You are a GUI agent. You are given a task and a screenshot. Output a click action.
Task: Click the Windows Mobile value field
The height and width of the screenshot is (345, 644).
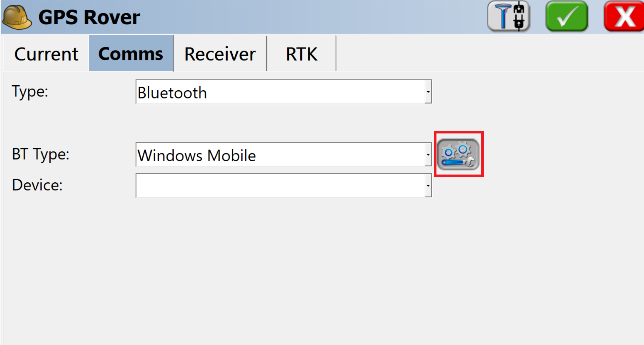(280, 155)
